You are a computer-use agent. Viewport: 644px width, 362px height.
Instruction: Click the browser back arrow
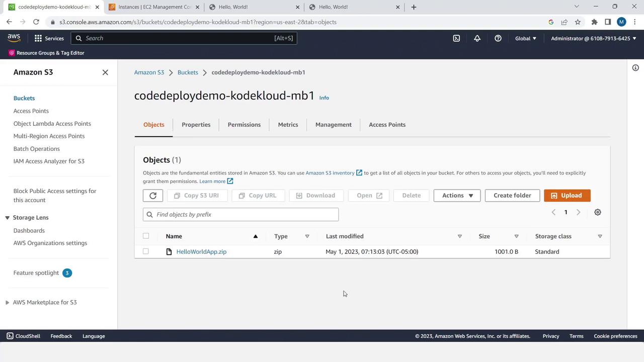9,22
